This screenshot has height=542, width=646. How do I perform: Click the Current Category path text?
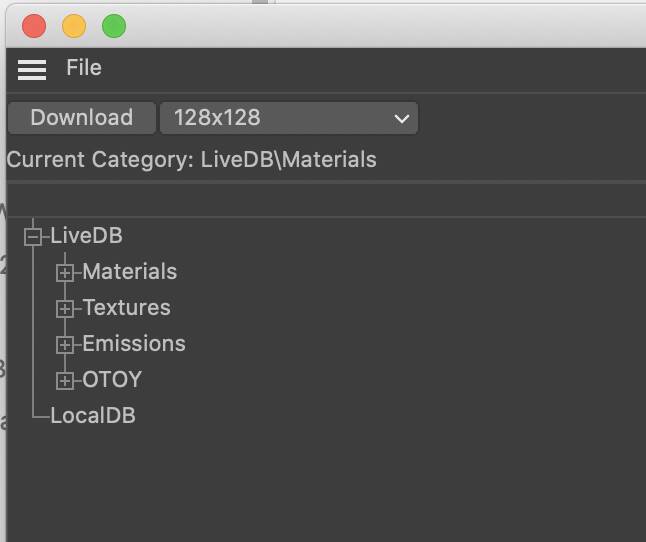click(x=191, y=160)
